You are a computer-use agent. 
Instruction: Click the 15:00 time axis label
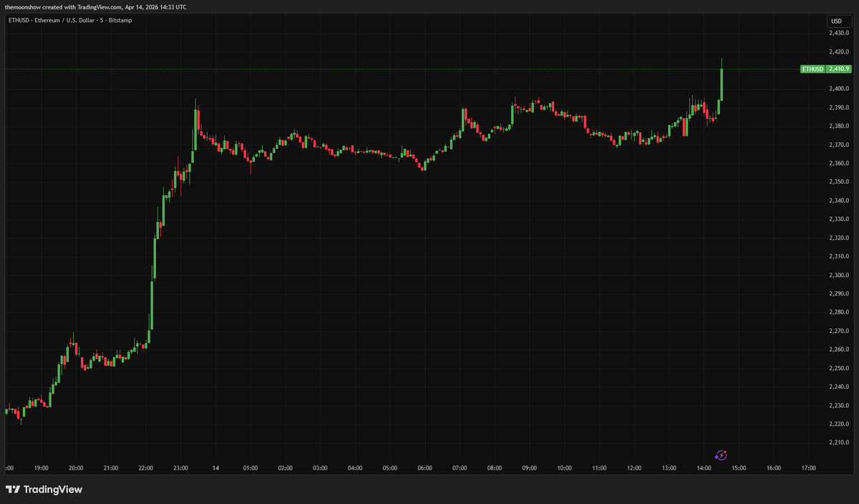pyautogui.click(x=739, y=468)
